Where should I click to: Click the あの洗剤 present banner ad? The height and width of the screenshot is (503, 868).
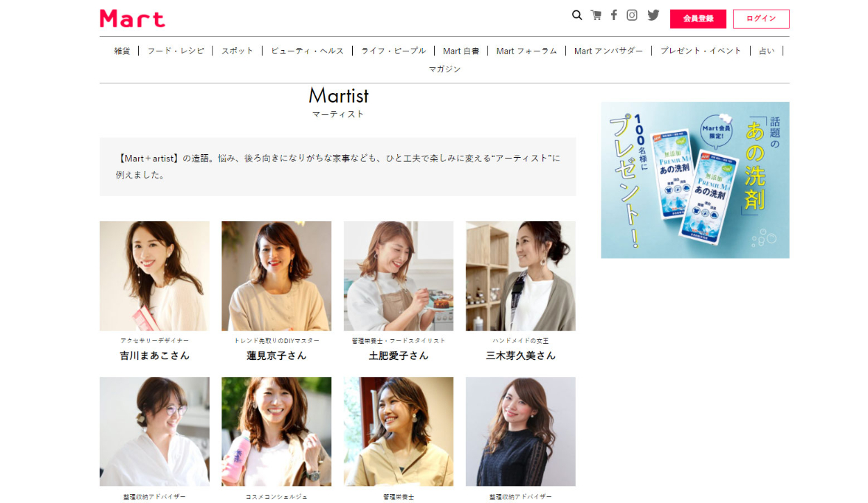(694, 180)
